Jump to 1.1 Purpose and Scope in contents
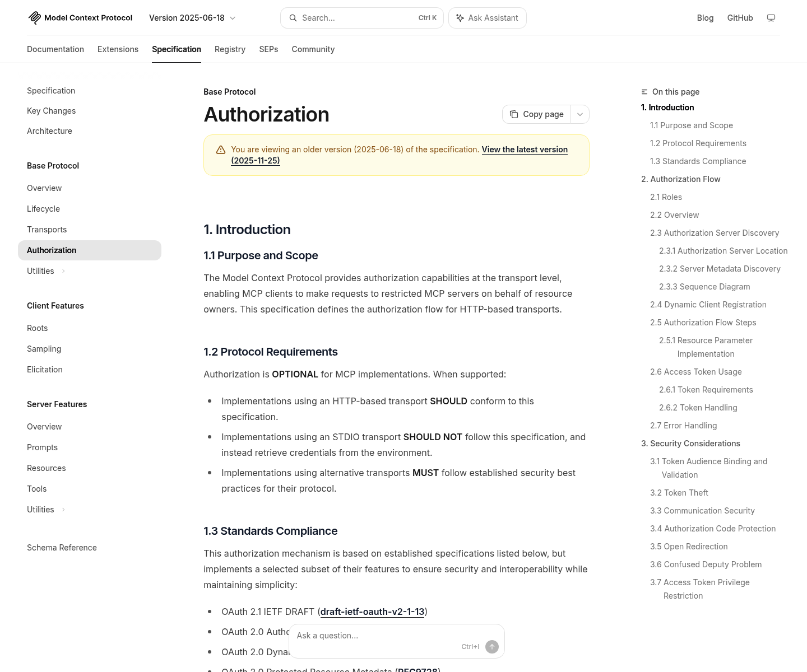This screenshot has width=807, height=672. point(692,125)
